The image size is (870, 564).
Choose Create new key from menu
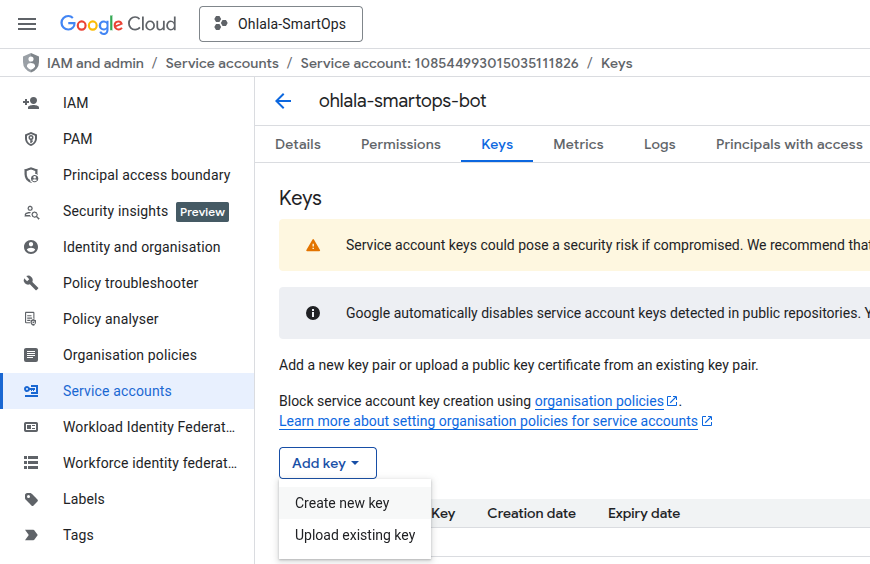point(355,503)
